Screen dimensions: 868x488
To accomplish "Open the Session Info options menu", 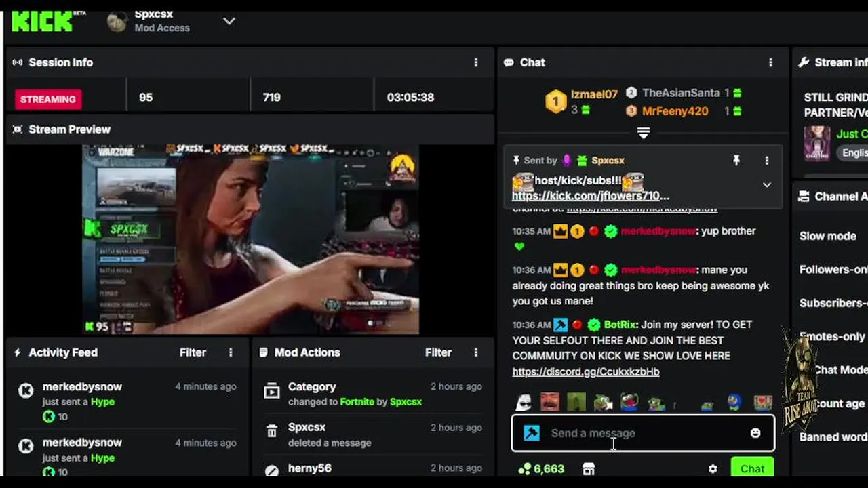I will [475, 62].
